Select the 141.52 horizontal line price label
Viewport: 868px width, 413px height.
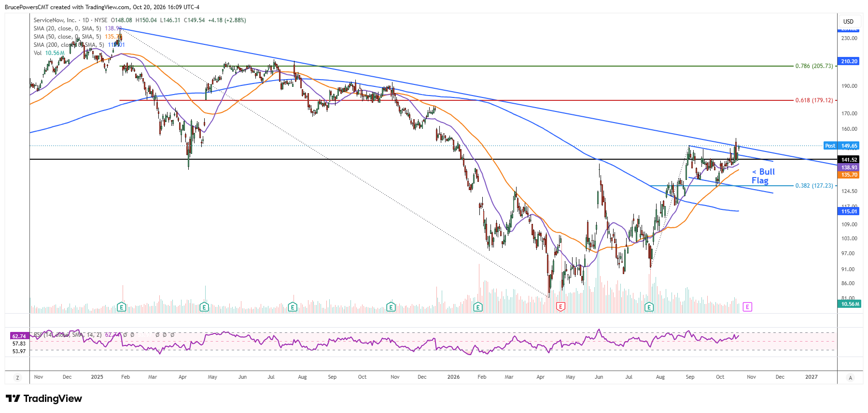point(849,160)
